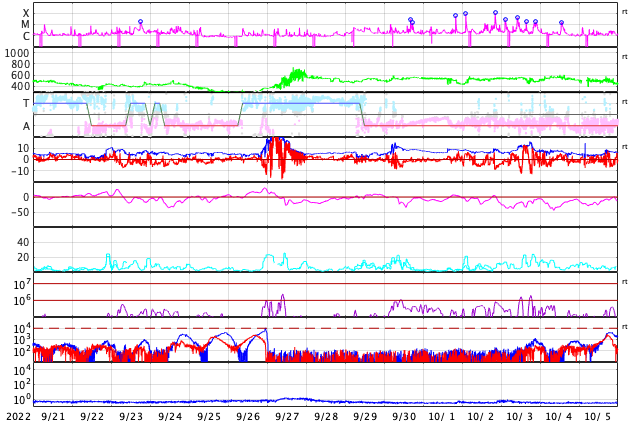
Task: Select the 9/27 date label
Action: (287, 417)
